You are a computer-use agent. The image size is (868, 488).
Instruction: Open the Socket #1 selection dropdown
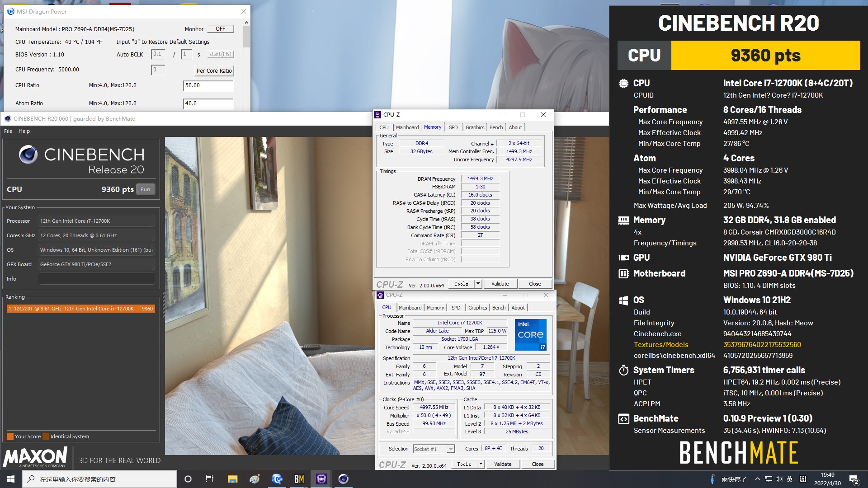[434, 449]
